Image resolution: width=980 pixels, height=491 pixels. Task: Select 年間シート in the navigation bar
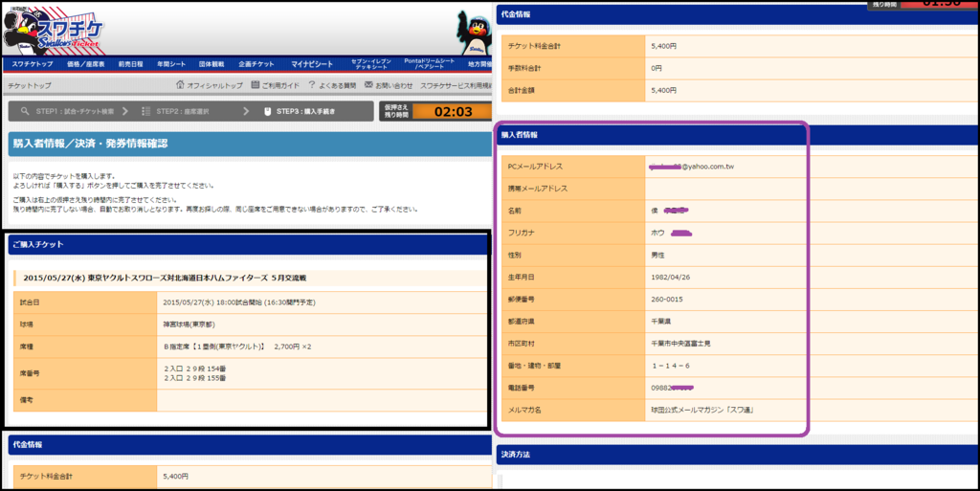click(171, 64)
